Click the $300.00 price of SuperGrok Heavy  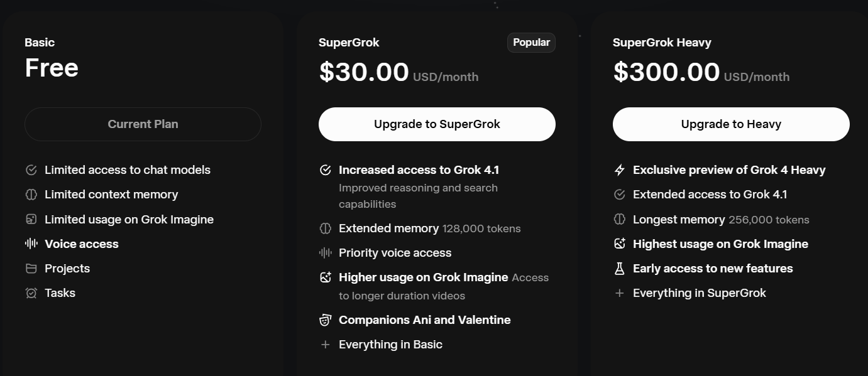(666, 72)
